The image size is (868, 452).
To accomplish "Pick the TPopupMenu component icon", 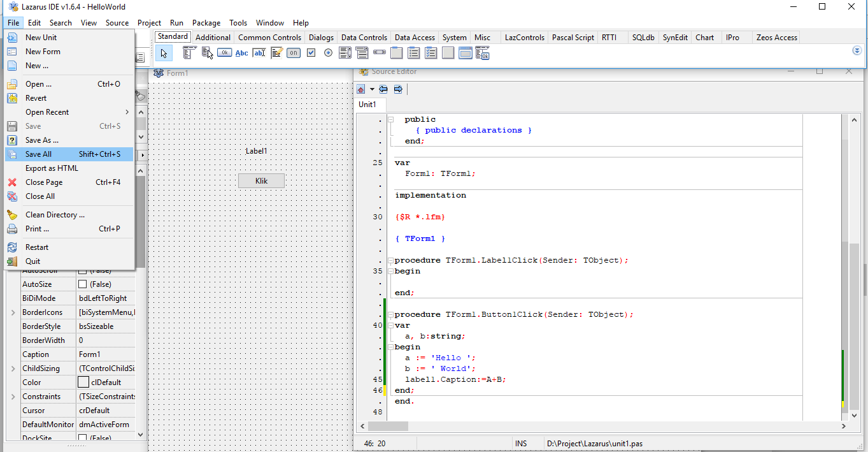I will 207,53.
